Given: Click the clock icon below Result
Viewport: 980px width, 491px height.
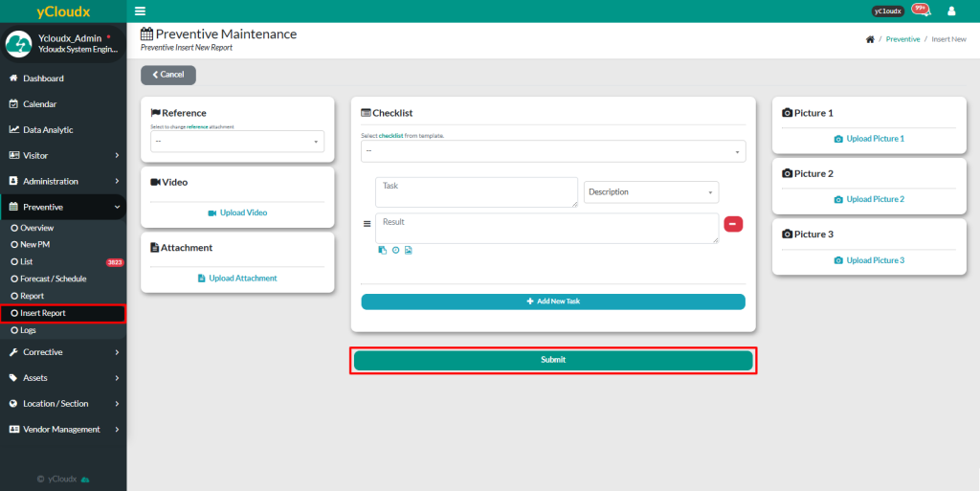Looking at the screenshot, I should click(x=395, y=250).
